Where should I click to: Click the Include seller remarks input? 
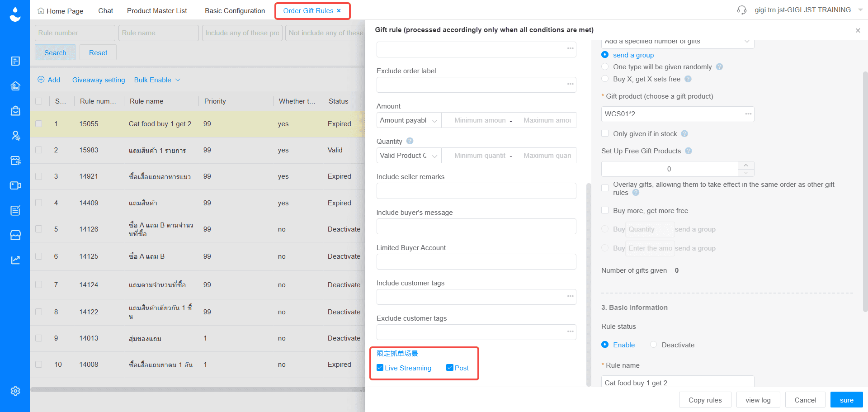point(476,191)
